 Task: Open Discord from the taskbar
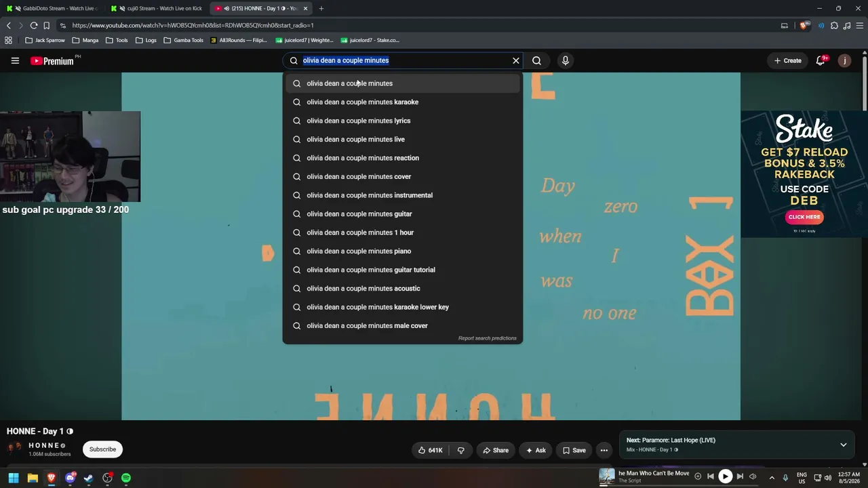tap(70, 478)
